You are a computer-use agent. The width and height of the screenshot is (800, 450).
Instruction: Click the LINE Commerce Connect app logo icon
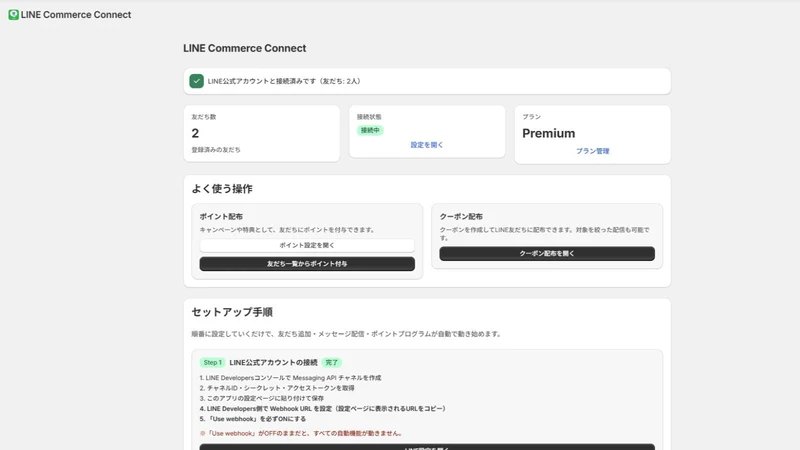point(14,15)
